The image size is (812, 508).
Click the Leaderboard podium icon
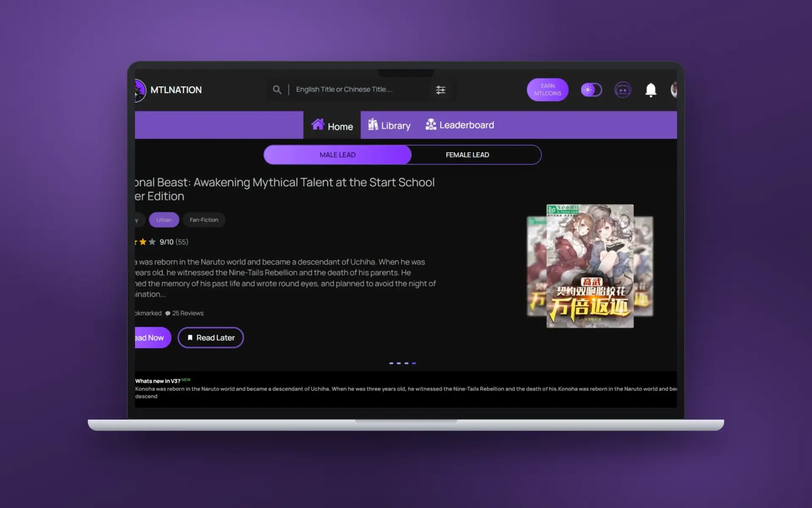pos(431,124)
